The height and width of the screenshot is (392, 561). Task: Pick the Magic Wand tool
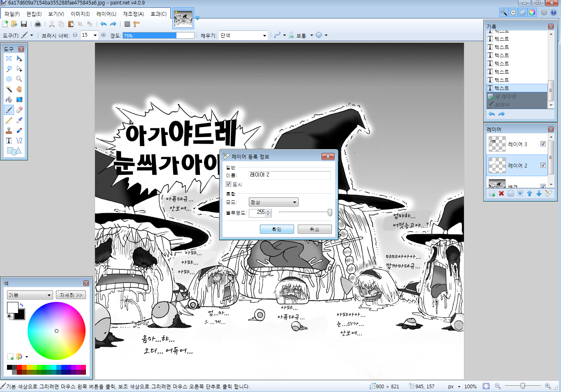tap(9, 89)
